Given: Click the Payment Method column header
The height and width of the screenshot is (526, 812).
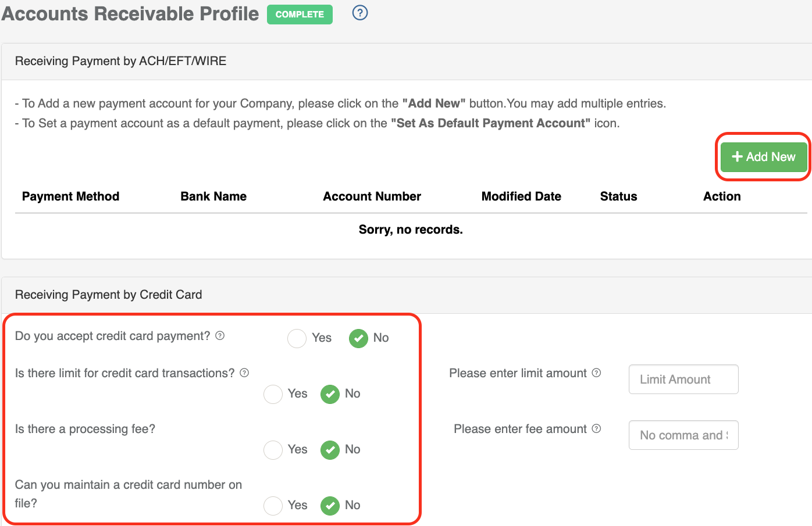Looking at the screenshot, I should coord(70,196).
